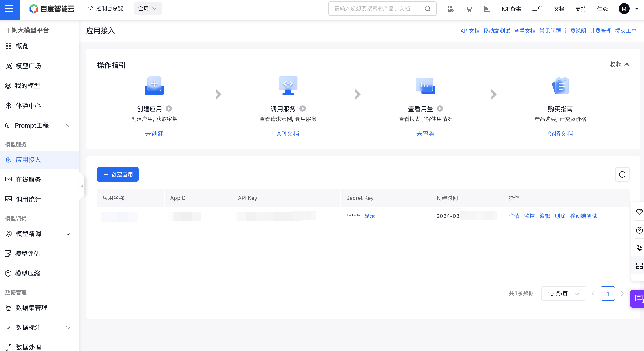Switch language with the En icon
Screen dimensions: 644x351
tap(487, 9)
